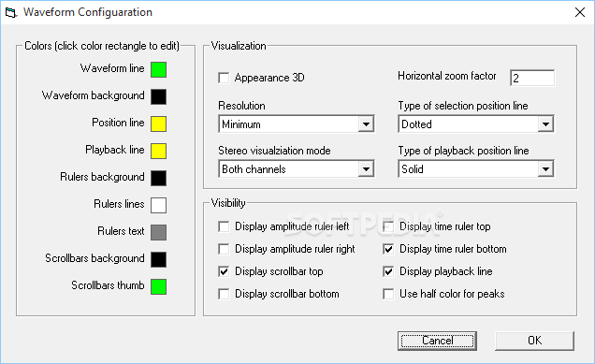Image resolution: width=595 pixels, height=364 pixels.
Task: Open the Scrollbars background color swatch
Action: tap(159, 259)
